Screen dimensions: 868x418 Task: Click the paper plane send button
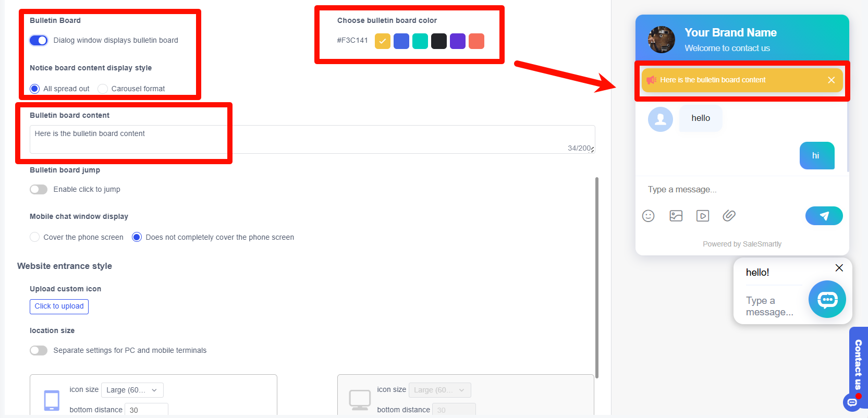click(x=824, y=216)
